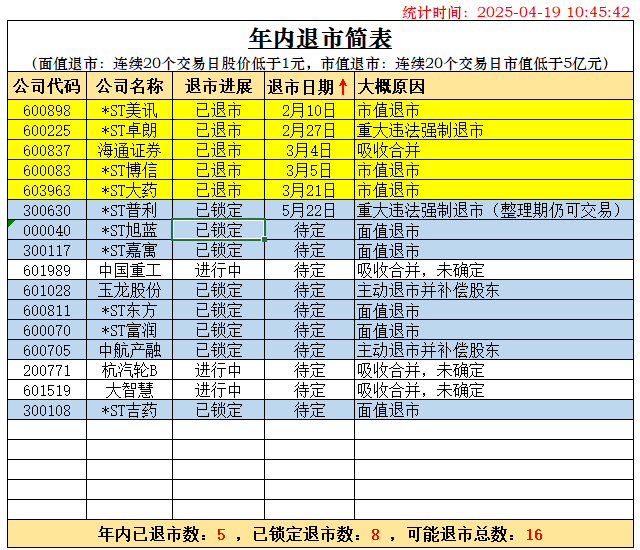Select cell with code 601028
Screen dimensions: 640x550
point(47,290)
